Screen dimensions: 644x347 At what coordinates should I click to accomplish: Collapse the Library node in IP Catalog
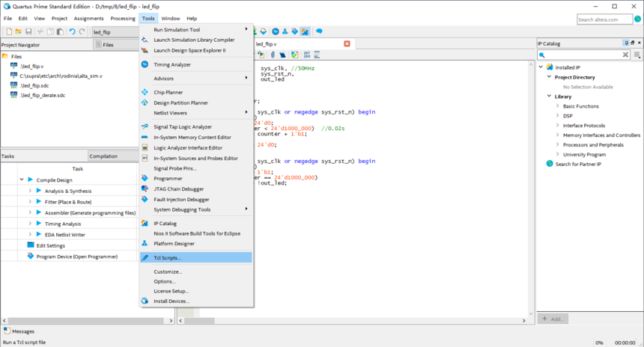pyautogui.click(x=549, y=96)
